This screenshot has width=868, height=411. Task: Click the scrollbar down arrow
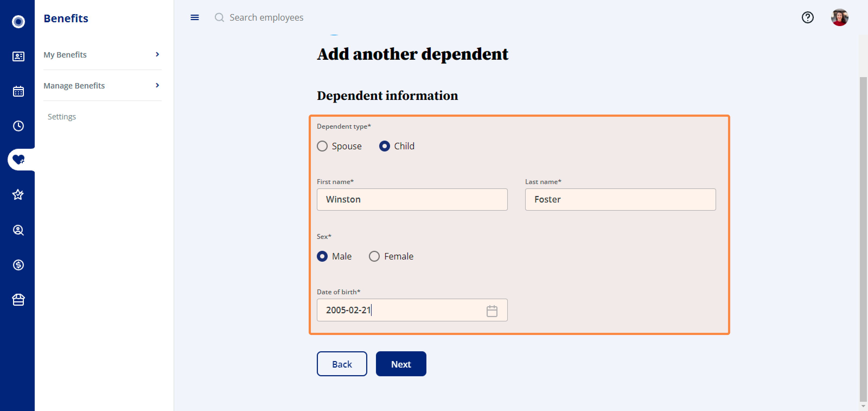pos(863,406)
